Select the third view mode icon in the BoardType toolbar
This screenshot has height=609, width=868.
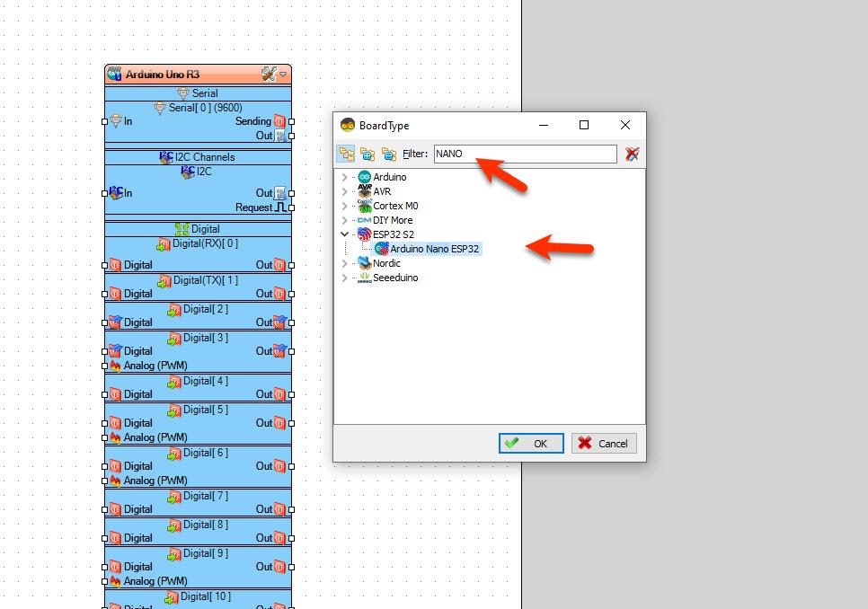coord(388,154)
